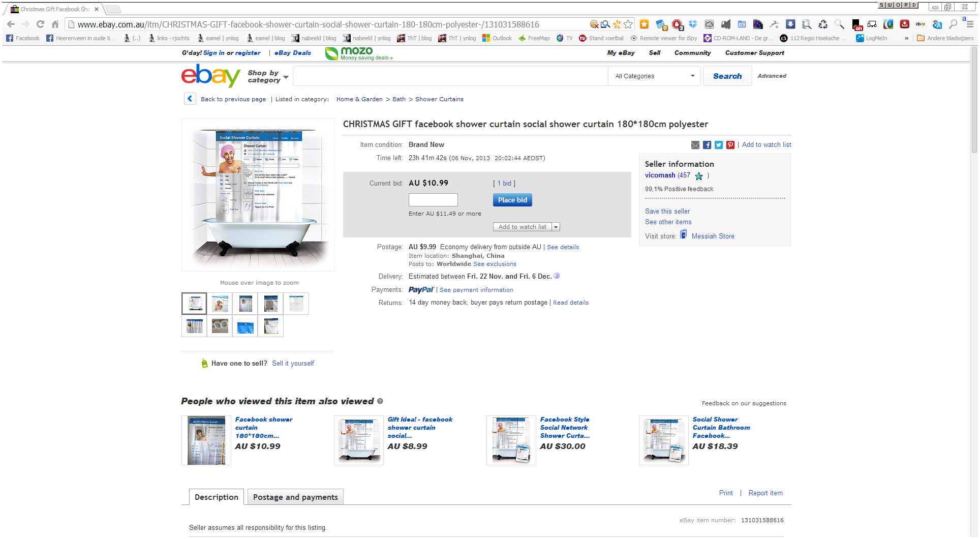Click the eBay Deals link
The image size is (980, 539).
293,53
